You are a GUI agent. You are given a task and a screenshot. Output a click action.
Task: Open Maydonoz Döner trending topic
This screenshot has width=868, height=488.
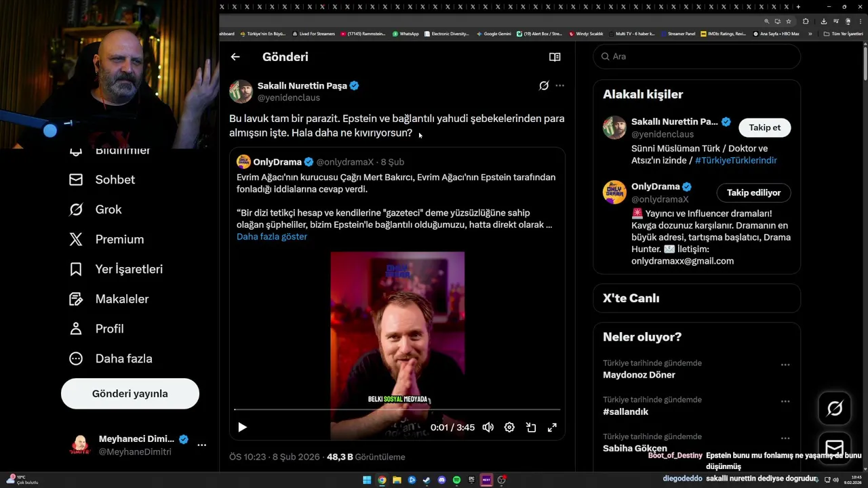639,375
